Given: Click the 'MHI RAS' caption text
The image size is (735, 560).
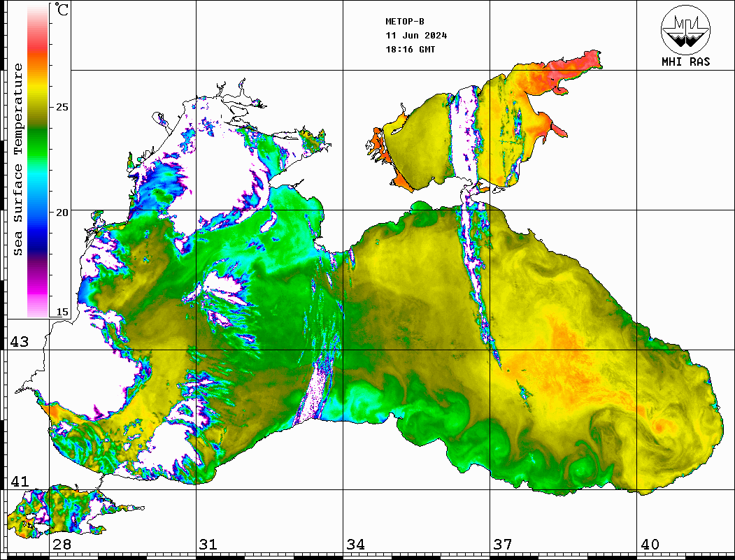Looking at the screenshot, I should pyautogui.click(x=686, y=62).
